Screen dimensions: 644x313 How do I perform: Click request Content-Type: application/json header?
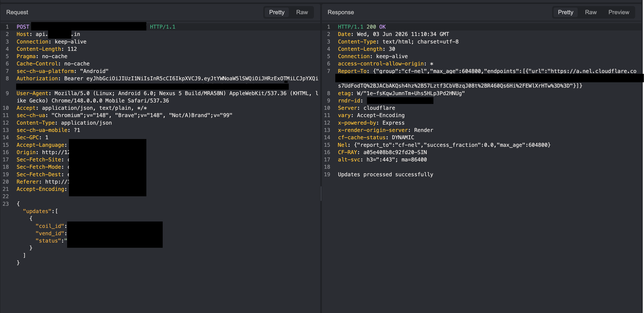[x=64, y=123]
